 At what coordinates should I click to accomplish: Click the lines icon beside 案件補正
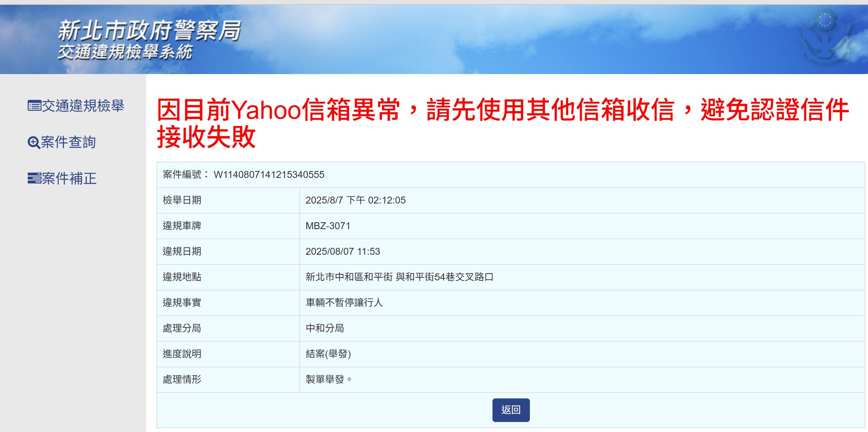click(34, 178)
